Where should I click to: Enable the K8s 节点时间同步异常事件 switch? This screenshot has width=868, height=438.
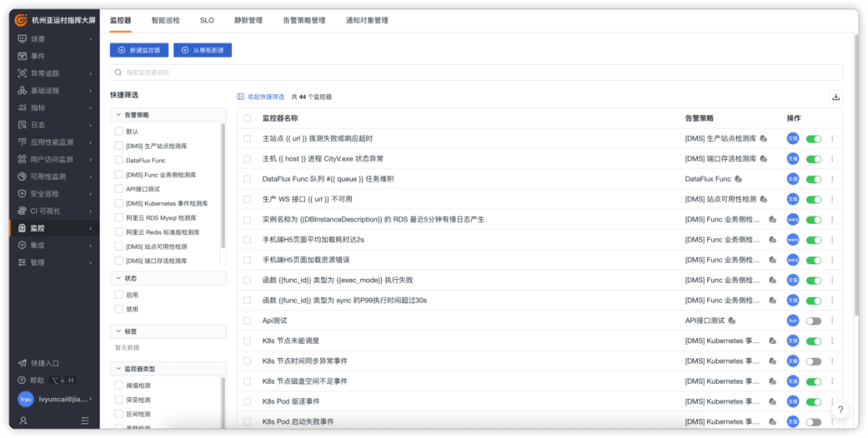tap(813, 361)
